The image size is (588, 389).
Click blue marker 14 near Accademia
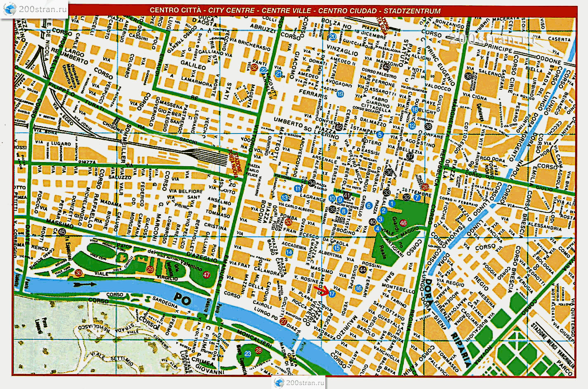[289, 252]
